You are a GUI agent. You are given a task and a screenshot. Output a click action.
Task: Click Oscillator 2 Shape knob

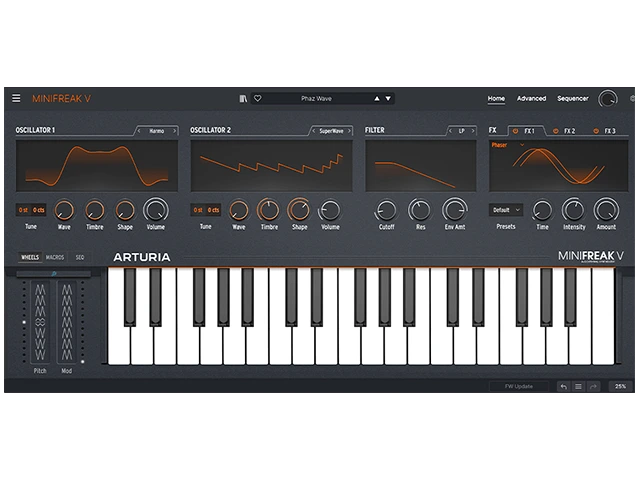(x=299, y=210)
